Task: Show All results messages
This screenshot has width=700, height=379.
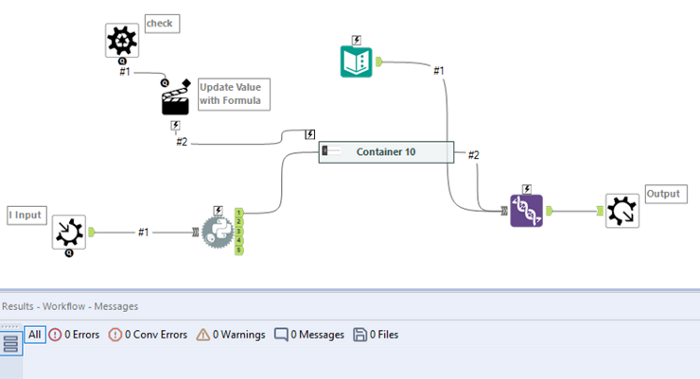Action: pyautogui.click(x=35, y=334)
